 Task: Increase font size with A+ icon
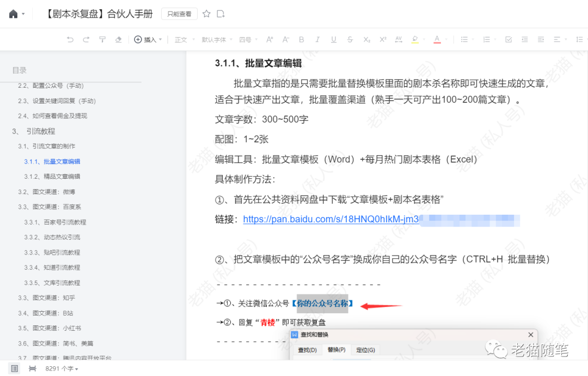(269, 39)
